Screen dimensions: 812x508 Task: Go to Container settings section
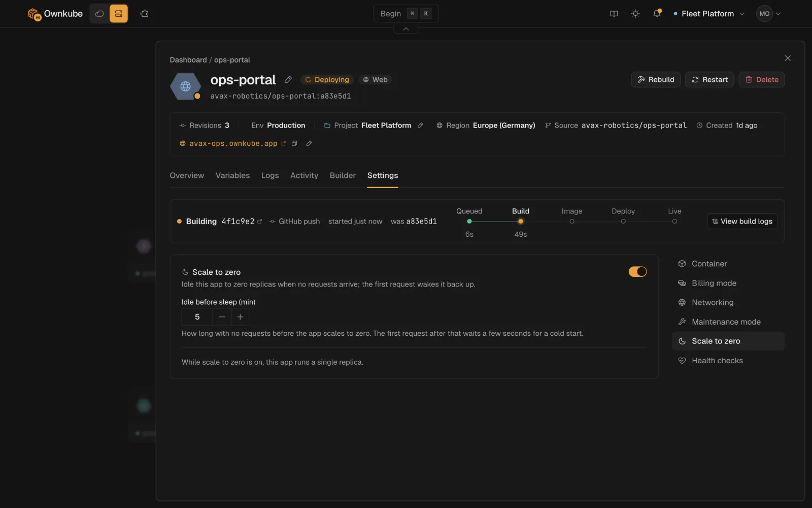tap(728, 264)
